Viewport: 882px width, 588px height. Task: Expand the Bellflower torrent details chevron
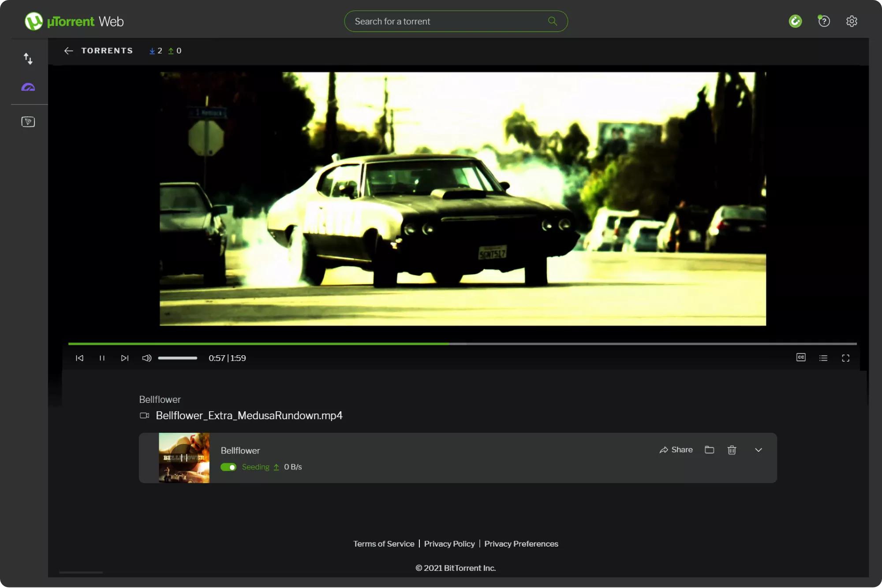point(759,450)
